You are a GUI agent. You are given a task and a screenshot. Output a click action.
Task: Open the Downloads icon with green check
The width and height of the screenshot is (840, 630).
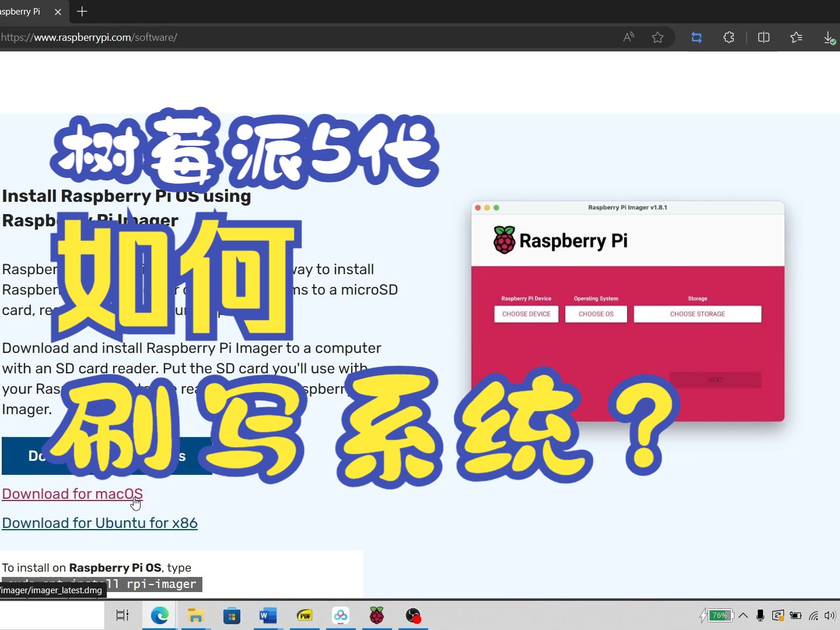pos(829,38)
